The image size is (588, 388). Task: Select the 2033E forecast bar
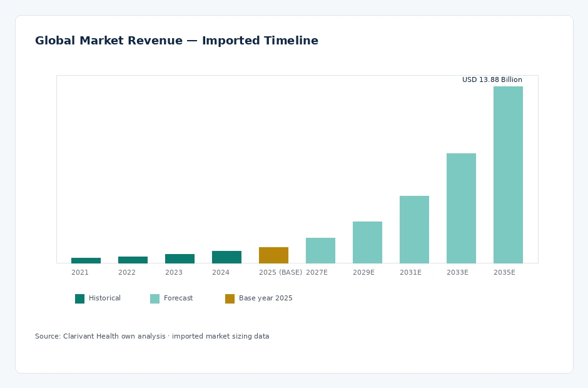[461, 208]
